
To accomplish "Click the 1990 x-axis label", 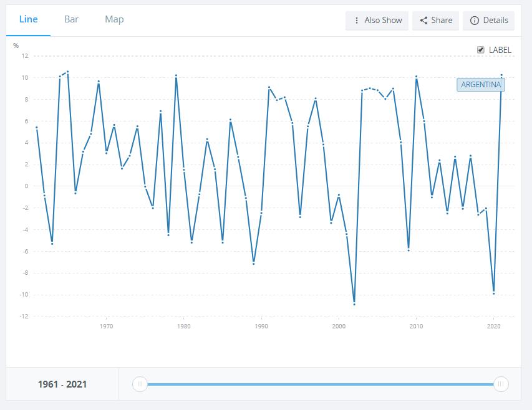I will [261, 326].
